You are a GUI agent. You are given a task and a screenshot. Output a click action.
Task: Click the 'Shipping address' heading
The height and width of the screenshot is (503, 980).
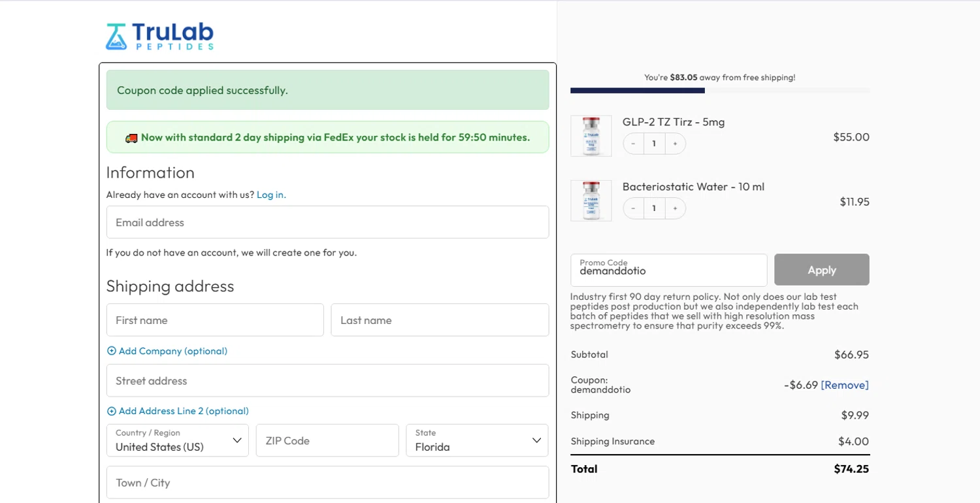[x=170, y=286]
